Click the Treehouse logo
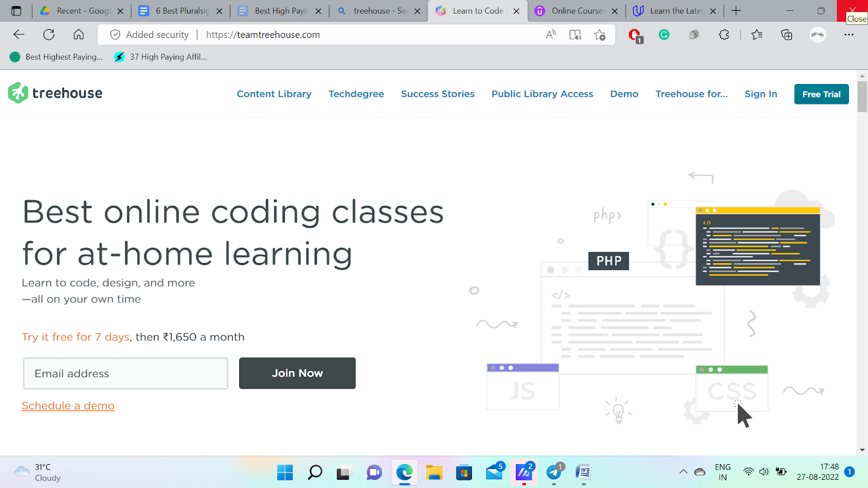This screenshot has width=868, height=488. [x=55, y=93]
